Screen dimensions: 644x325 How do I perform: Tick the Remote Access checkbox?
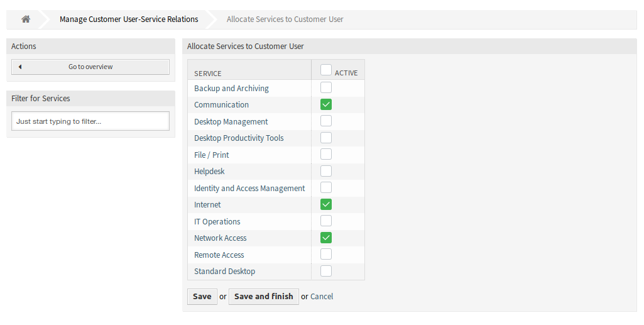click(x=325, y=254)
